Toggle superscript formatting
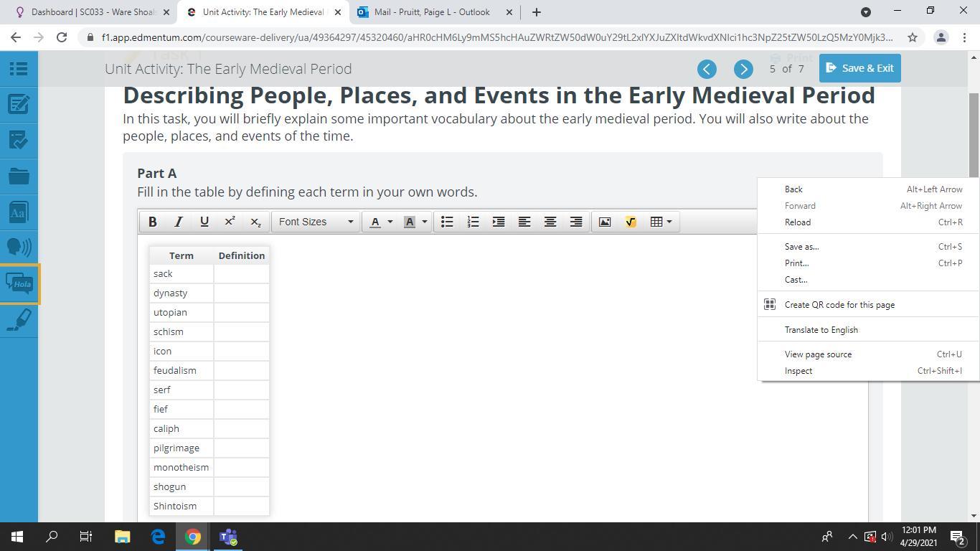980x551 pixels. click(x=230, y=222)
